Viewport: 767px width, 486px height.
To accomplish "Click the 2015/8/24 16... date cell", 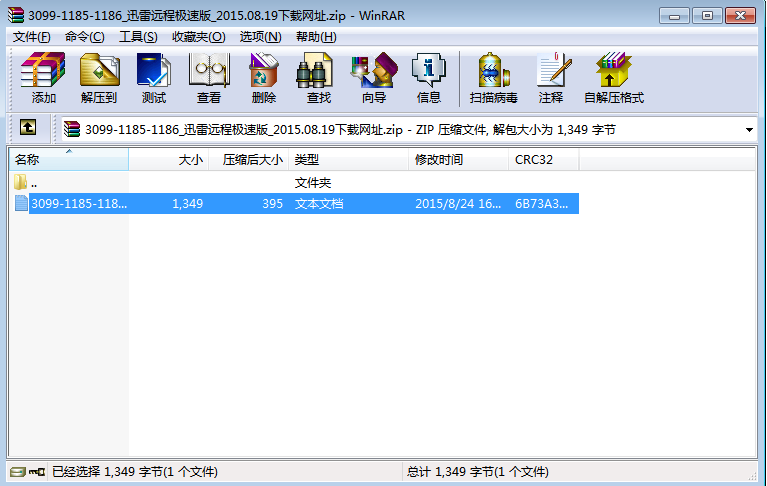I will pyautogui.click(x=458, y=203).
